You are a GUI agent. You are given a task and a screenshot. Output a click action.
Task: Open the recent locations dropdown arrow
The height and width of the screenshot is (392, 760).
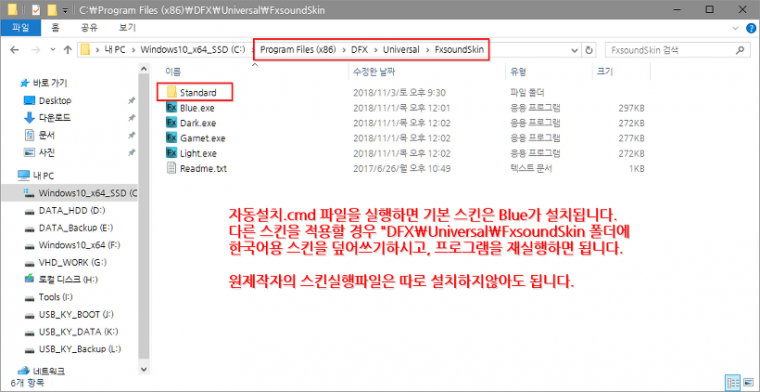53,50
